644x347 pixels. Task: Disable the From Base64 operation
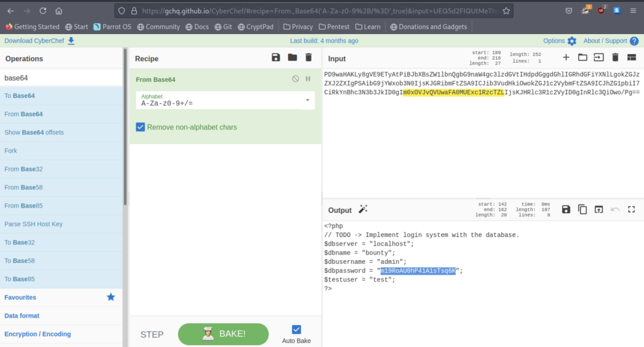pos(296,79)
